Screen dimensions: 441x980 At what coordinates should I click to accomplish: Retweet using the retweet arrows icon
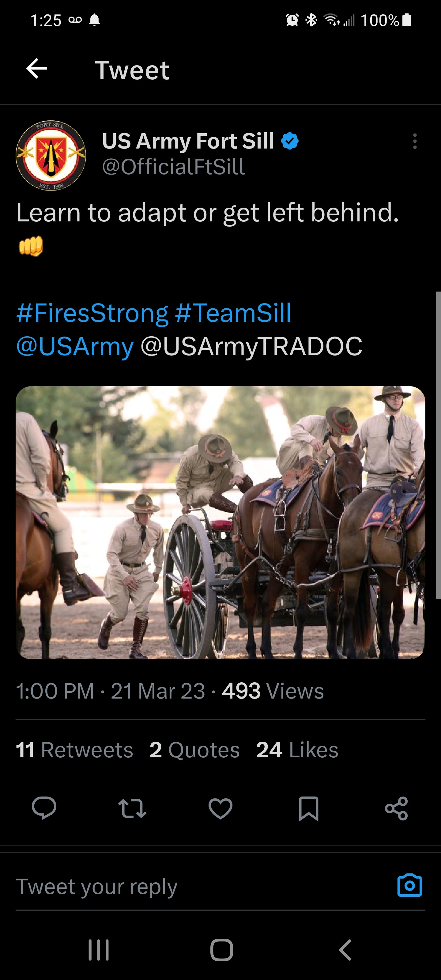132,808
